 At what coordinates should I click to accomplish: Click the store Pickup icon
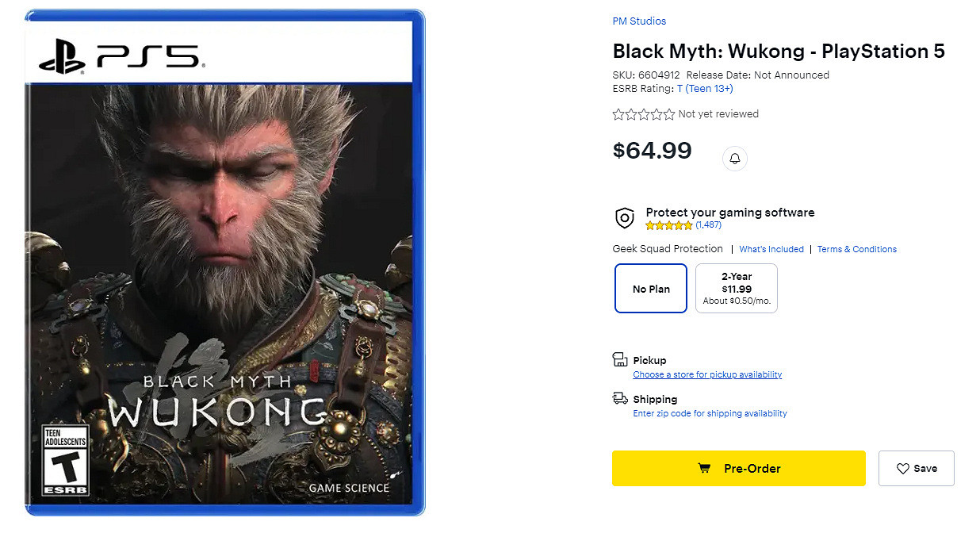(620, 360)
